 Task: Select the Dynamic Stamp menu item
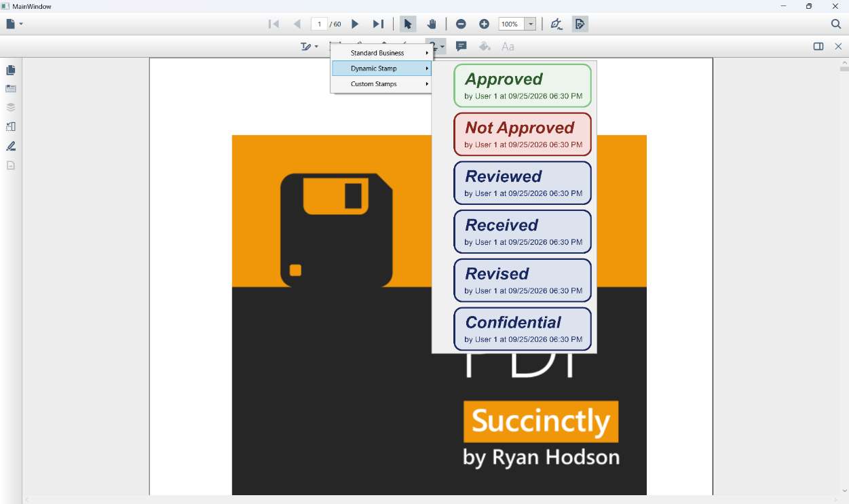tap(381, 69)
